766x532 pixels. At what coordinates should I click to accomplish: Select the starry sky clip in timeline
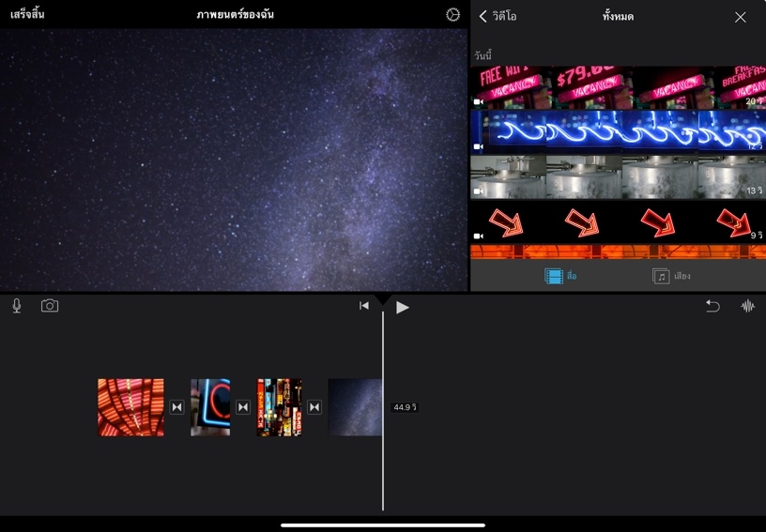[355, 407]
